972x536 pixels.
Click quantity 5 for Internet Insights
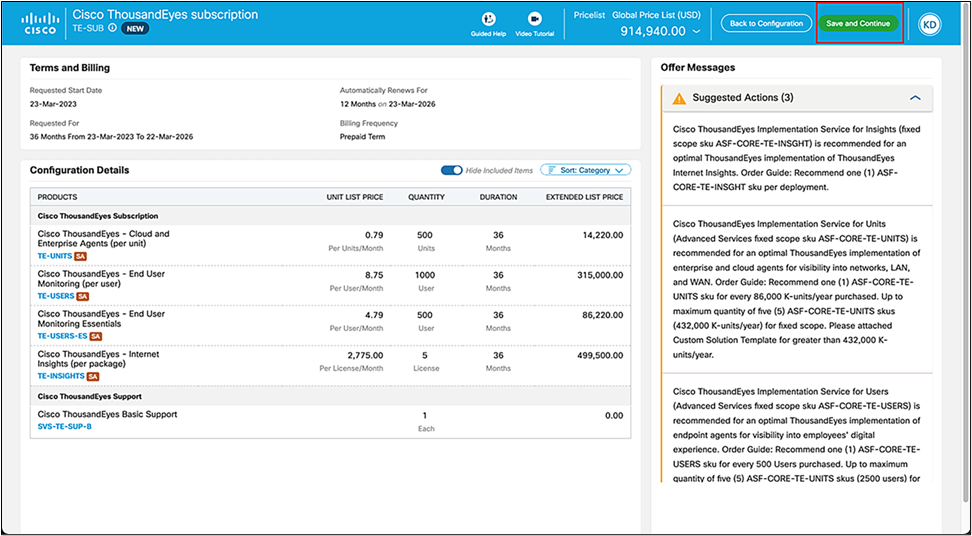(x=425, y=355)
